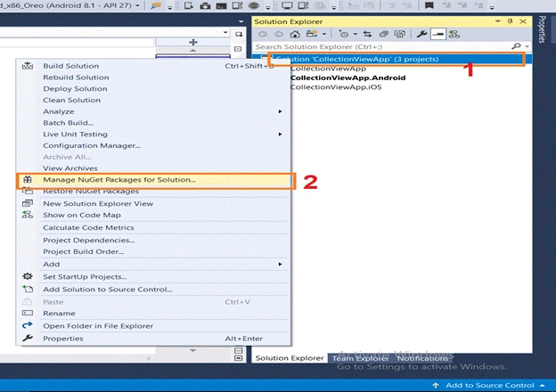The image size is (556, 392).
Task: Choose Set StartUp Projects... entry
Action: click(153, 277)
